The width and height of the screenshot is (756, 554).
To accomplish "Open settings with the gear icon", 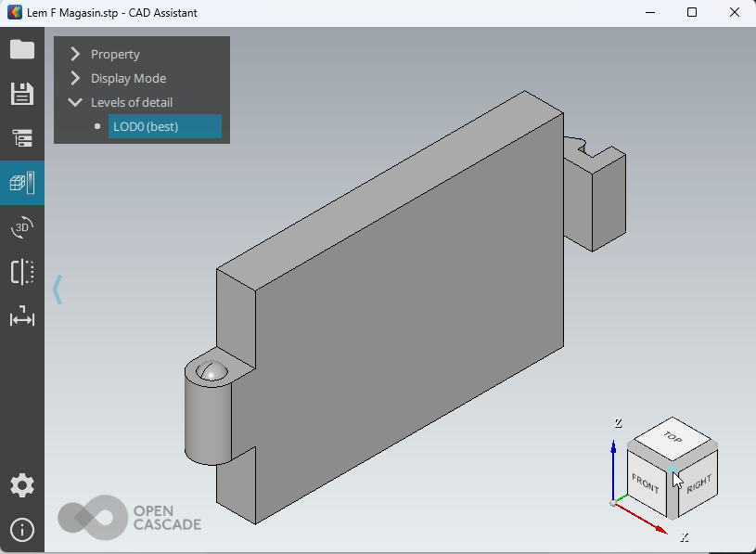I will click(x=21, y=485).
